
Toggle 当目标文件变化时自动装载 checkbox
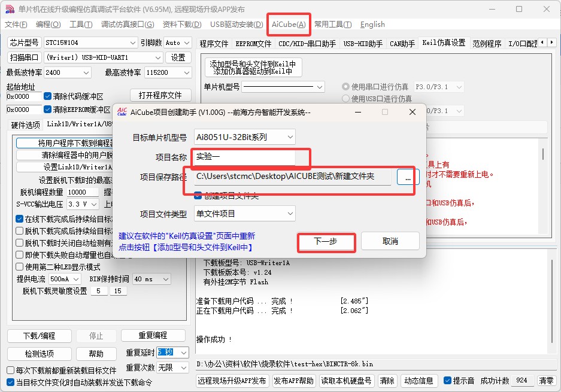[11, 382]
